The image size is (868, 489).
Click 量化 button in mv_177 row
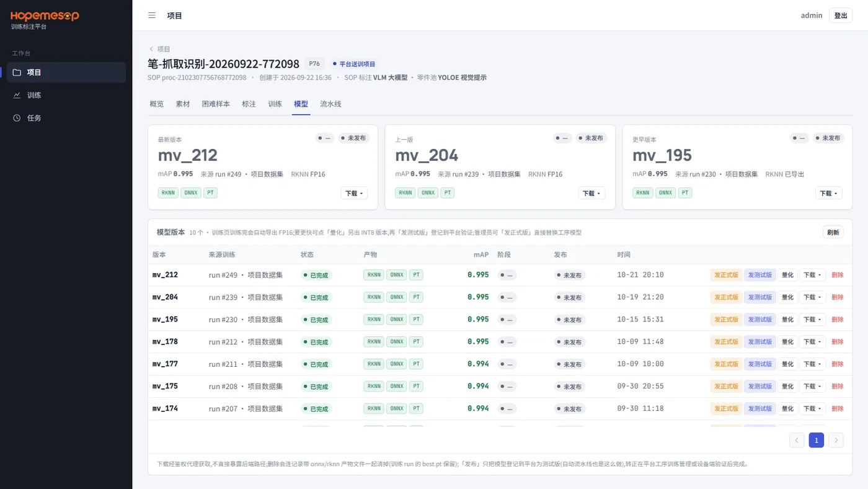787,364
